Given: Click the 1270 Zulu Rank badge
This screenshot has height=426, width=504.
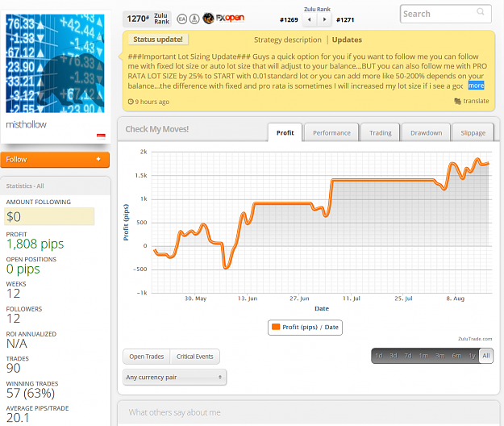Looking at the screenshot, I should (148, 19).
